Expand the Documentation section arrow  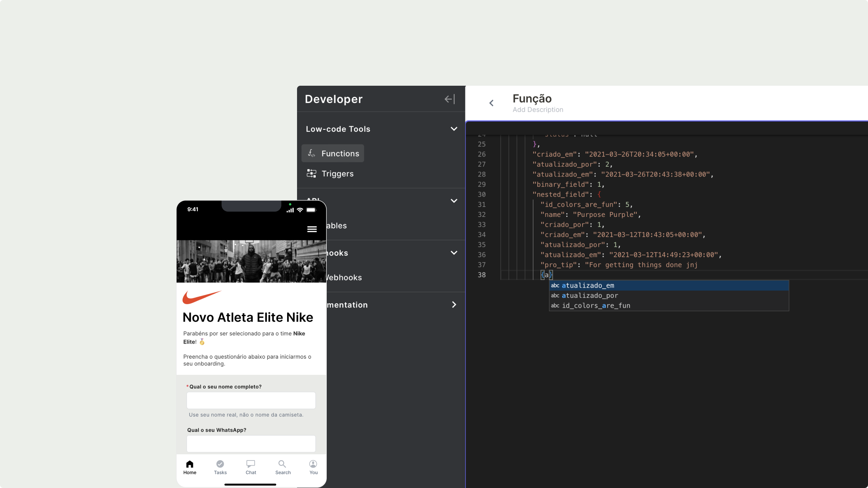[x=454, y=305]
